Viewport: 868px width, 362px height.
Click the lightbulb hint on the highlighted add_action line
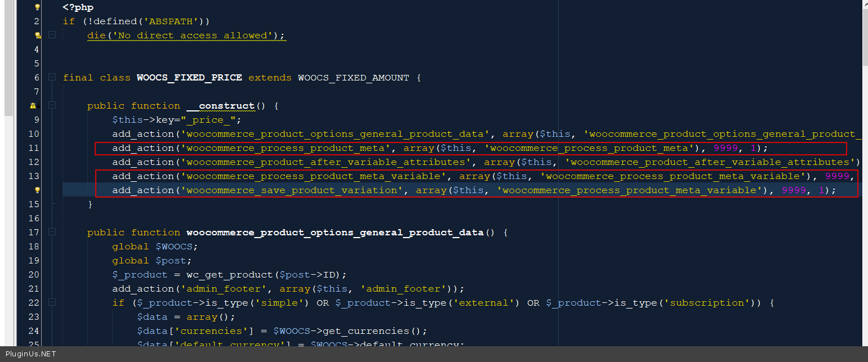coord(38,190)
